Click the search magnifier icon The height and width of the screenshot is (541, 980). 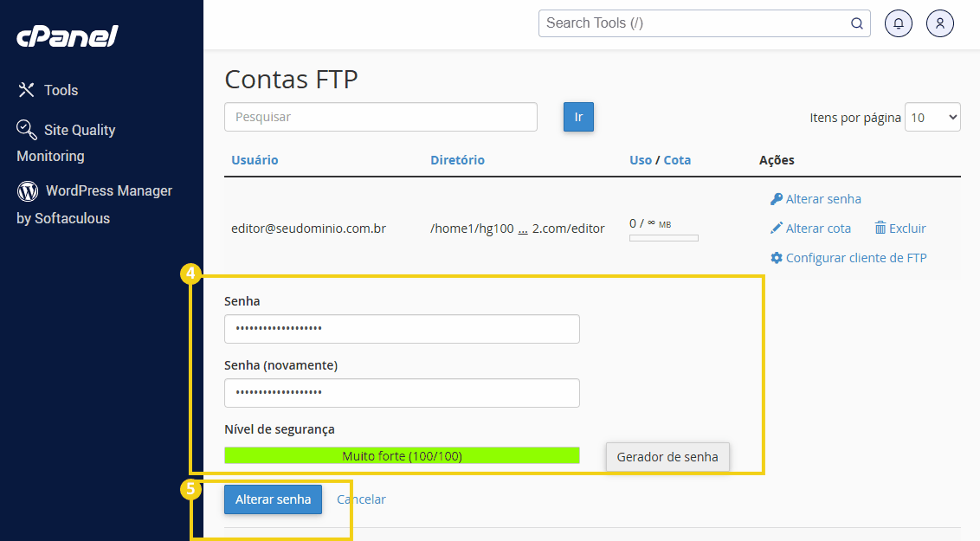click(x=857, y=23)
